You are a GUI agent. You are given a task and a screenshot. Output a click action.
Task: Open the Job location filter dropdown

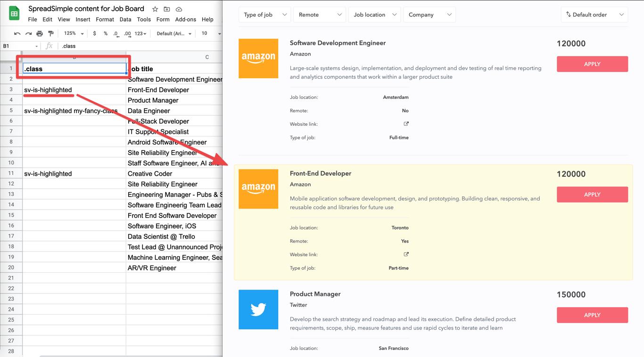point(374,15)
